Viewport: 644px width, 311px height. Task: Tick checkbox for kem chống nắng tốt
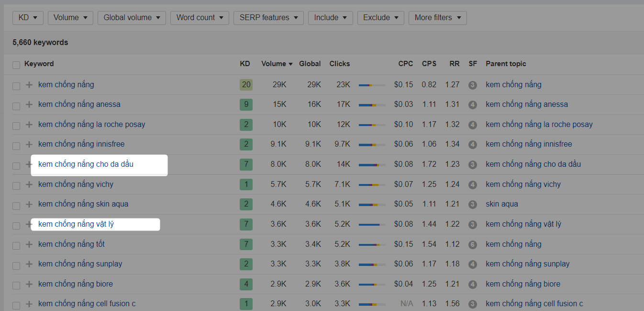pyautogui.click(x=16, y=245)
